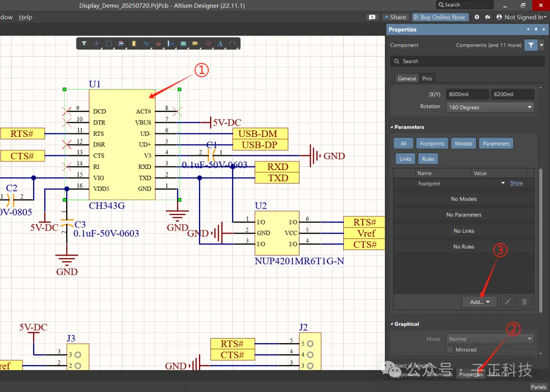Image resolution: width=550 pixels, height=392 pixels.
Task: Pin the Properties panel
Action: tap(536, 30)
